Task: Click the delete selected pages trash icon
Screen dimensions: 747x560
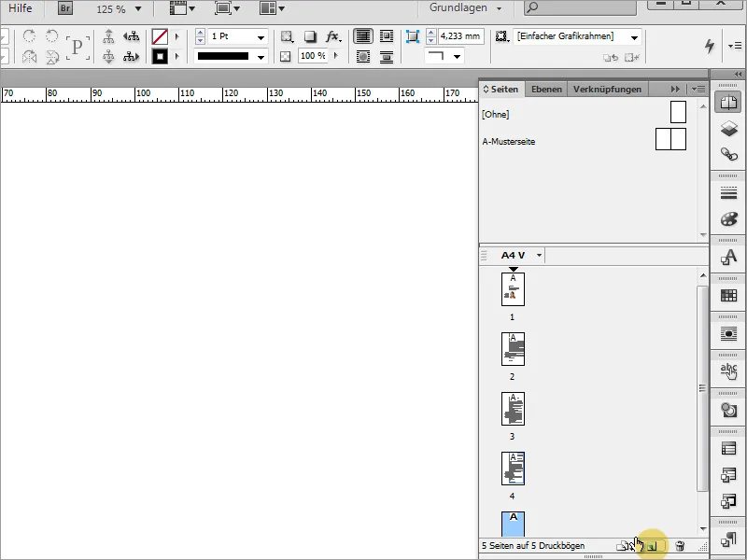Action: click(681, 546)
